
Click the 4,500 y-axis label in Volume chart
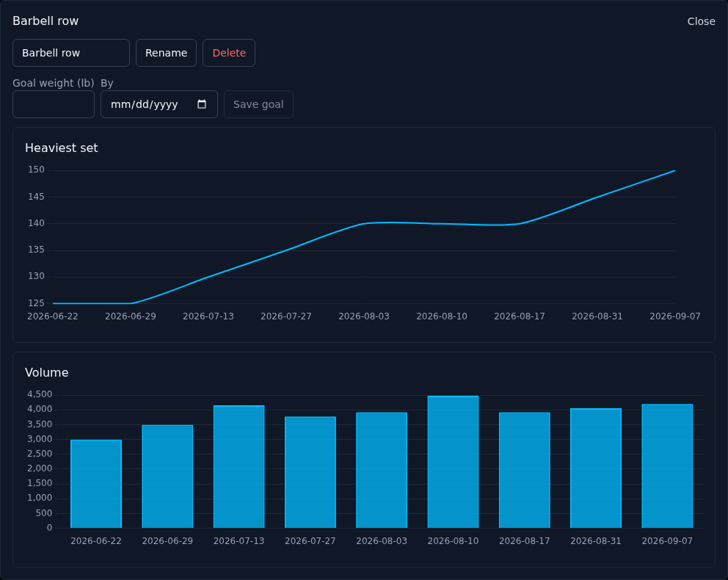tap(40, 394)
